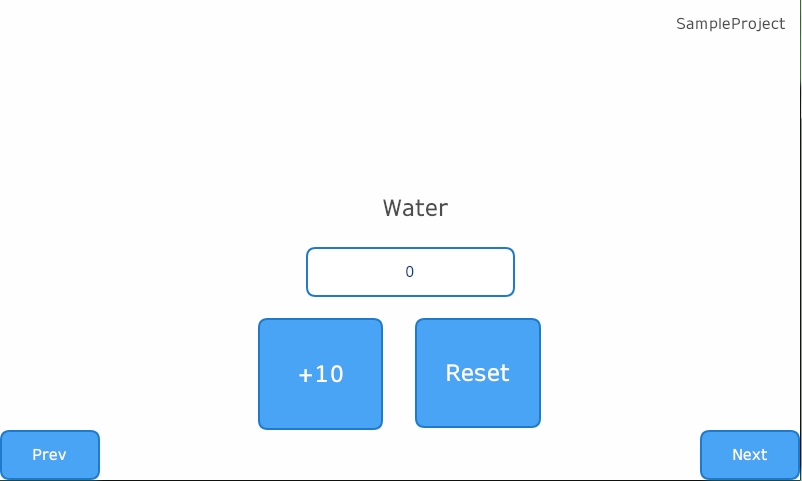
Task: Click the Water heading label
Action: (415, 208)
